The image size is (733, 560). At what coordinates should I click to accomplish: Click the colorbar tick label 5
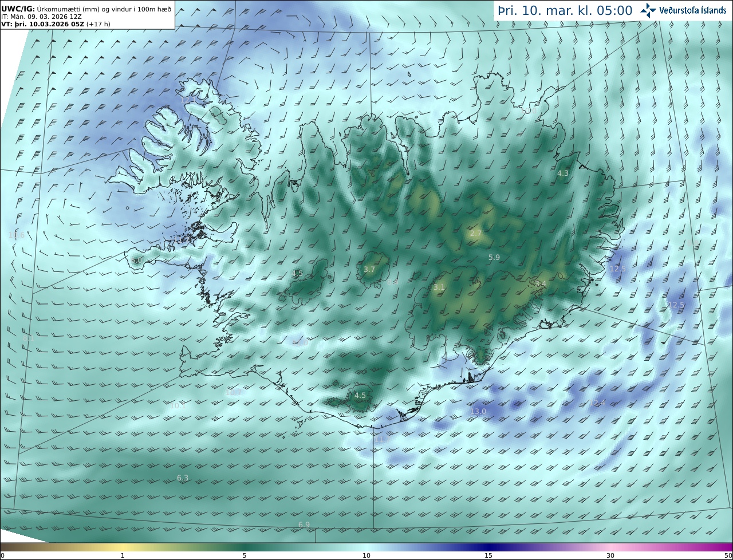pyautogui.click(x=245, y=555)
